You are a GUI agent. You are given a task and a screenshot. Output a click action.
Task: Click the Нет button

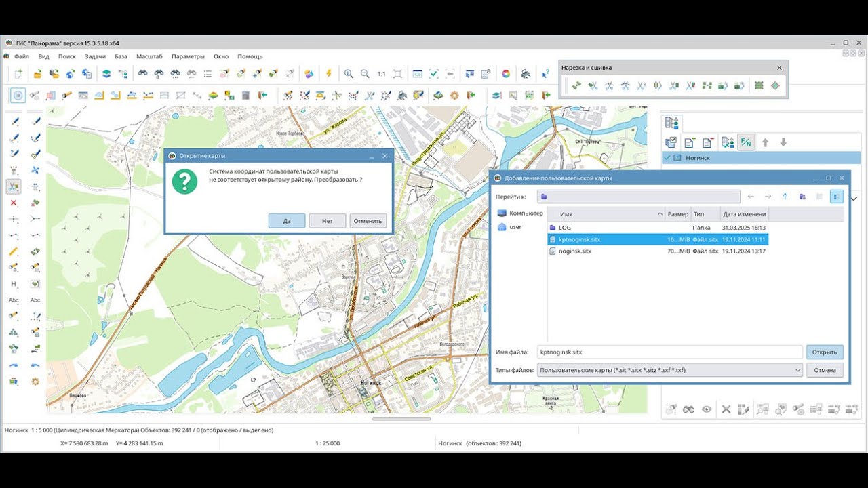(x=328, y=221)
